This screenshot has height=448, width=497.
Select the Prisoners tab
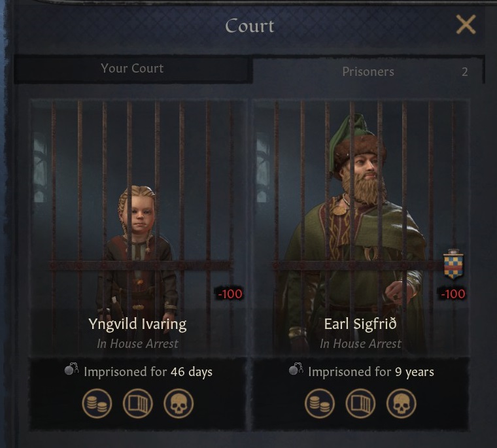pyautogui.click(x=368, y=72)
